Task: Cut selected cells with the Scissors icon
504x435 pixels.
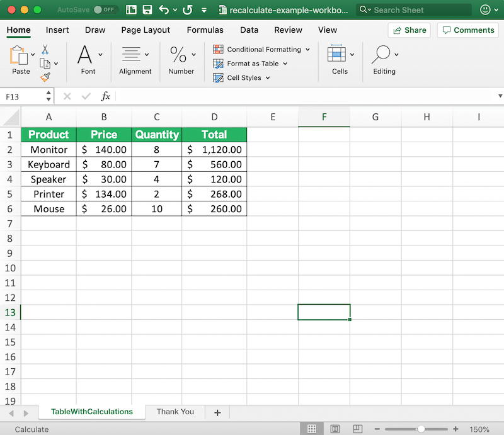Action: tap(45, 50)
